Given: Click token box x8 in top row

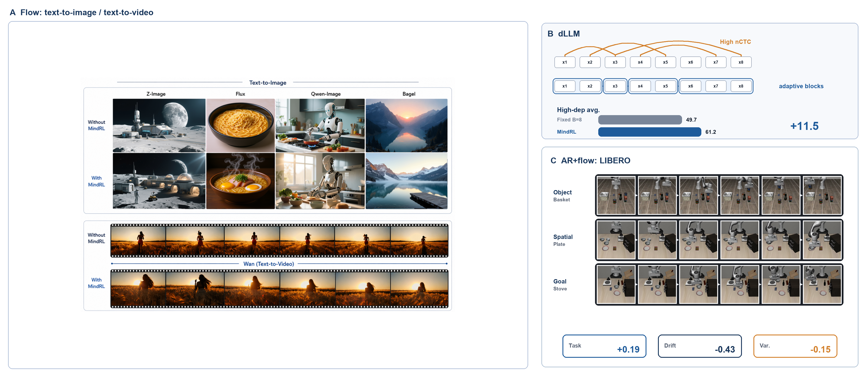Looking at the screenshot, I should 741,62.
